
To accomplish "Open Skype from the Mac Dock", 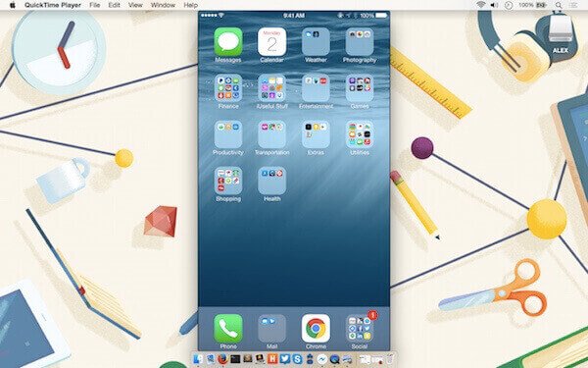I will pyautogui.click(x=297, y=359).
